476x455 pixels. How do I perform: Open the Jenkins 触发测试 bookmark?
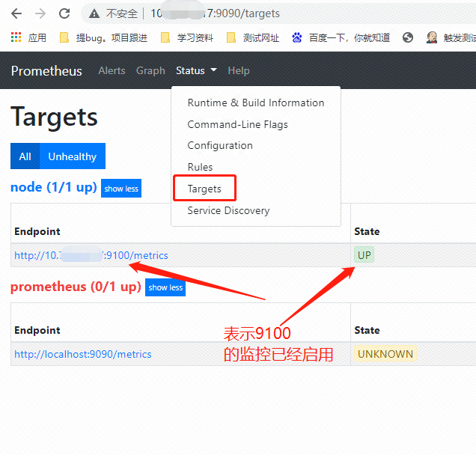[451, 38]
